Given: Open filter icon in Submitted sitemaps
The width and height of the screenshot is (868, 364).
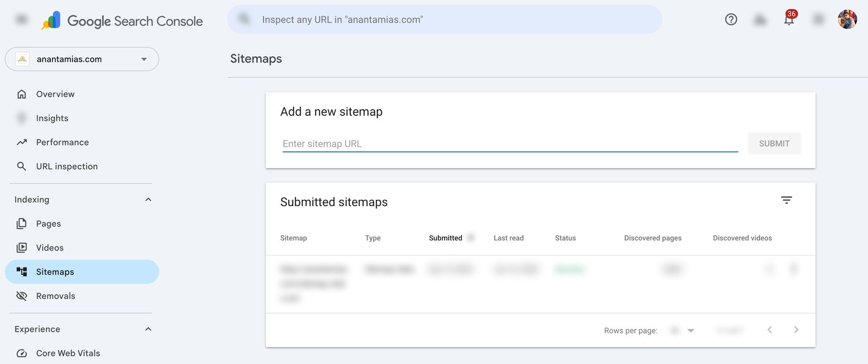Looking at the screenshot, I should click(x=787, y=200).
